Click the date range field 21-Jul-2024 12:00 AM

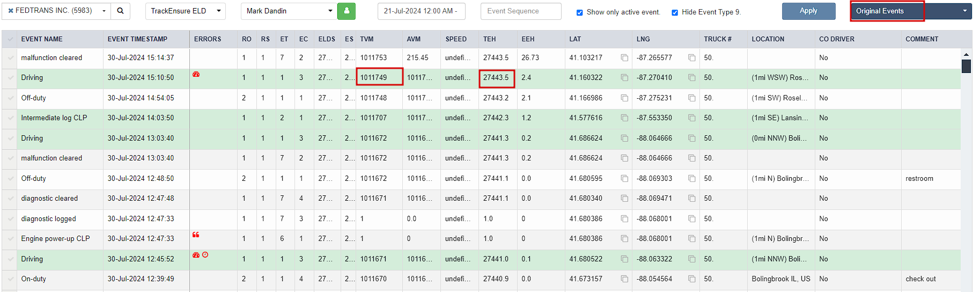pyautogui.click(x=422, y=11)
